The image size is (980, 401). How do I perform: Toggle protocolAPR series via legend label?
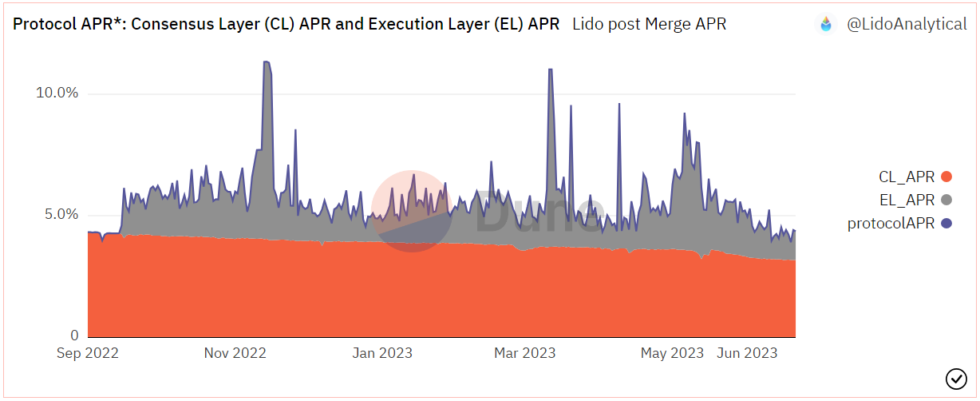(891, 224)
